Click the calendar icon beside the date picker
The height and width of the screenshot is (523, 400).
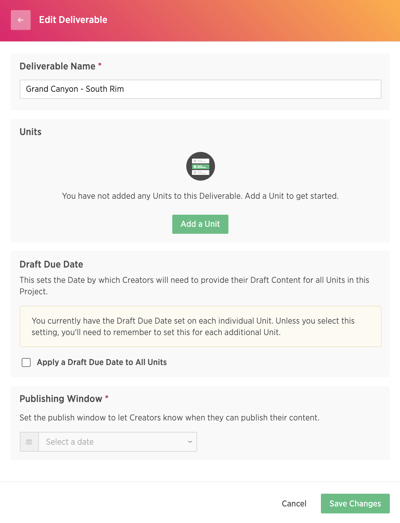[29, 442]
